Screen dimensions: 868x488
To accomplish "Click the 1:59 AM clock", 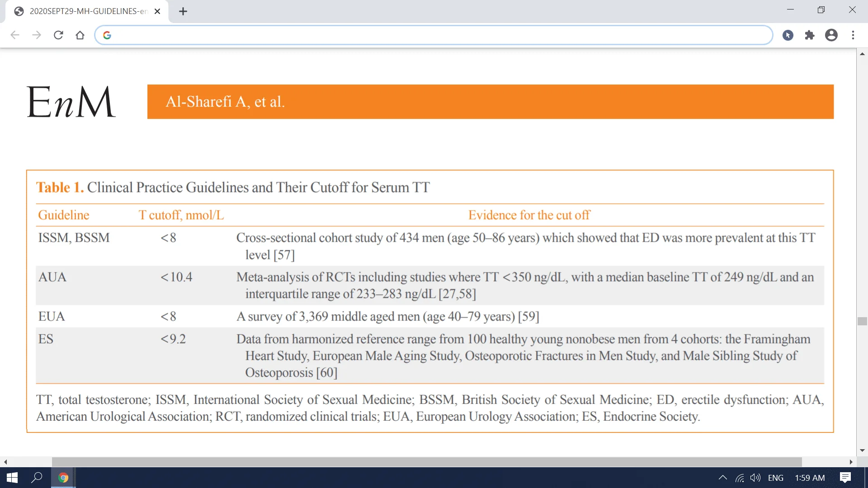I will tap(810, 478).
